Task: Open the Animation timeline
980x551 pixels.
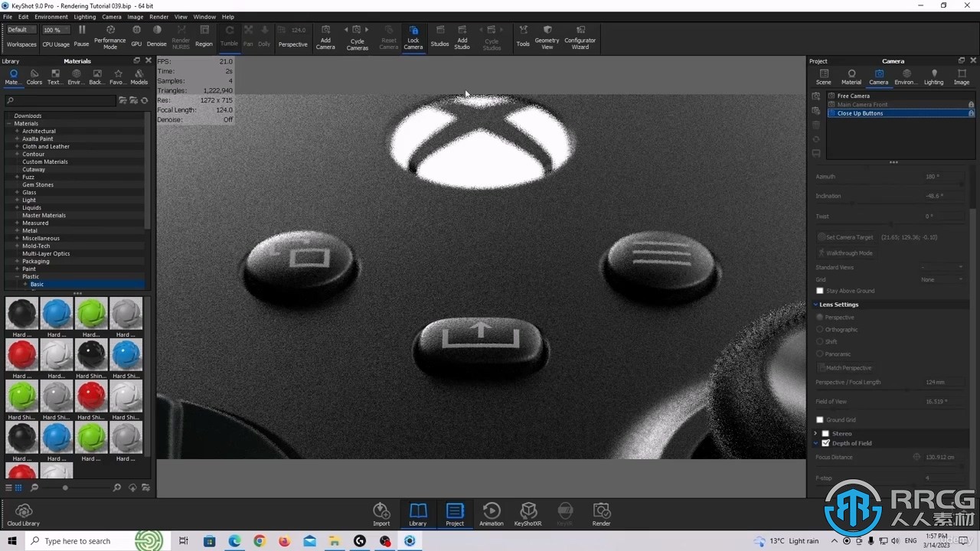Action: click(x=492, y=515)
